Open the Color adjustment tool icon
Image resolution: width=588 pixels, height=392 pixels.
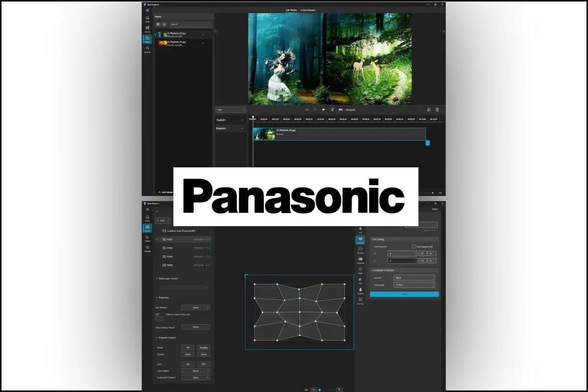pos(360,280)
